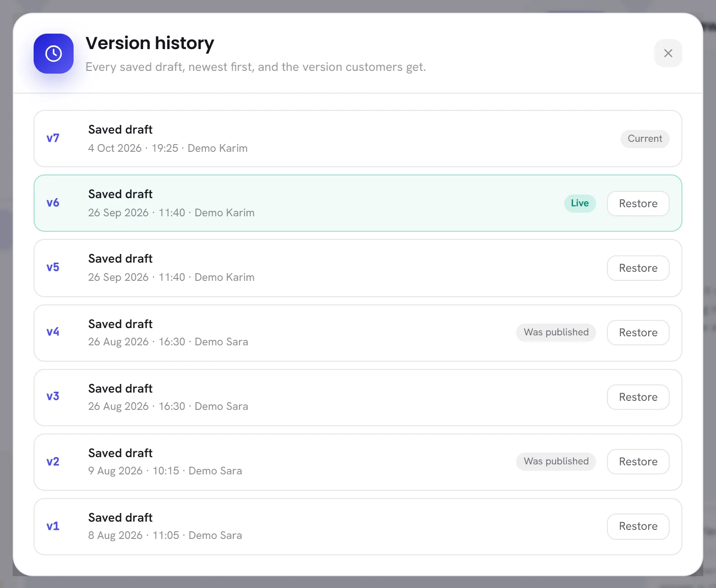Click the Live badge on v6

[x=580, y=203]
